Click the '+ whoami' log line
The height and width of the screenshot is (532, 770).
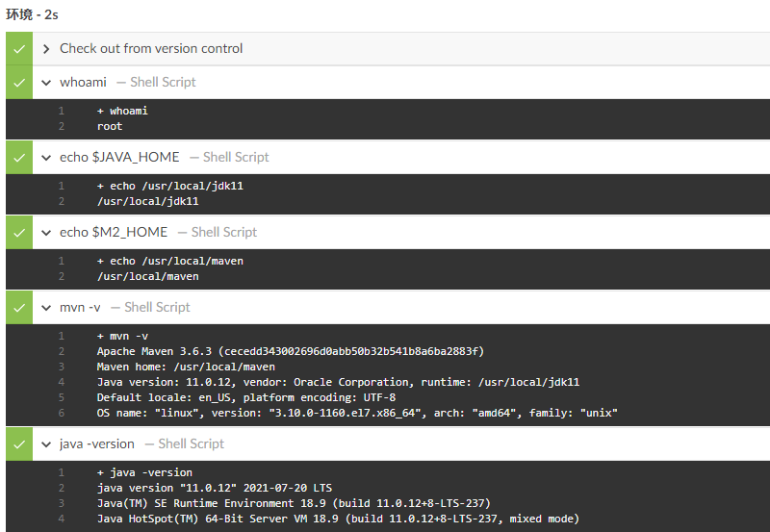click(x=122, y=111)
